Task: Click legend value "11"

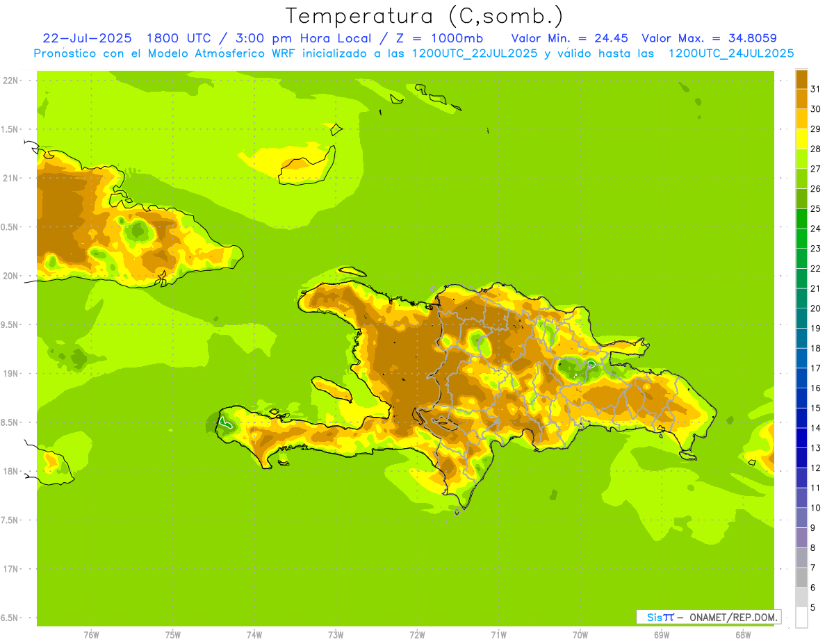Action: (x=816, y=488)
